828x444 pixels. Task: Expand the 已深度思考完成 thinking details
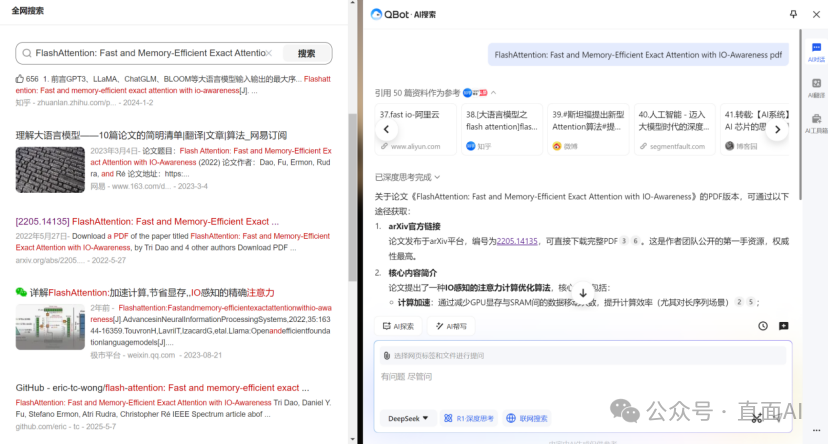coord(407,177)
